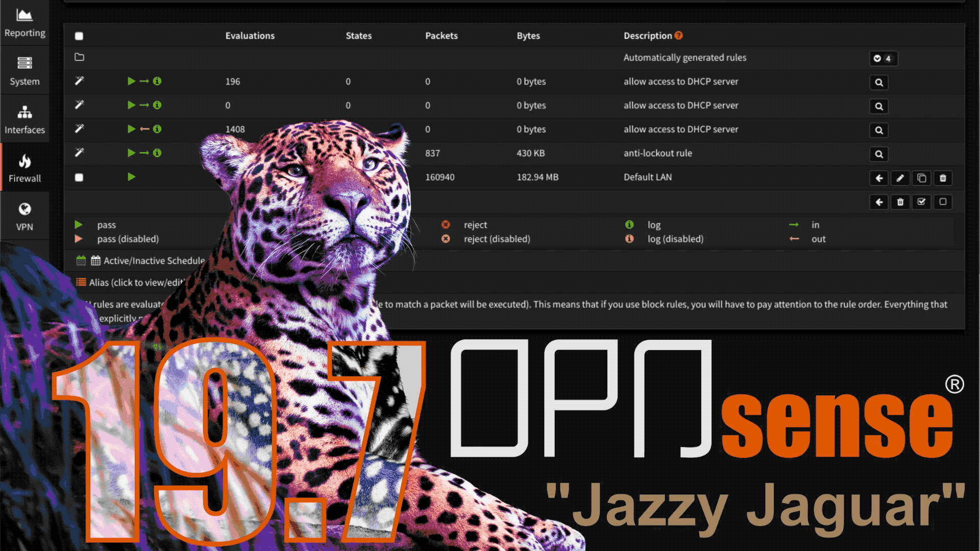Click the Packets column header
Image resolution: width=980 pixels, height=551 pixels.
pos(442,36)
